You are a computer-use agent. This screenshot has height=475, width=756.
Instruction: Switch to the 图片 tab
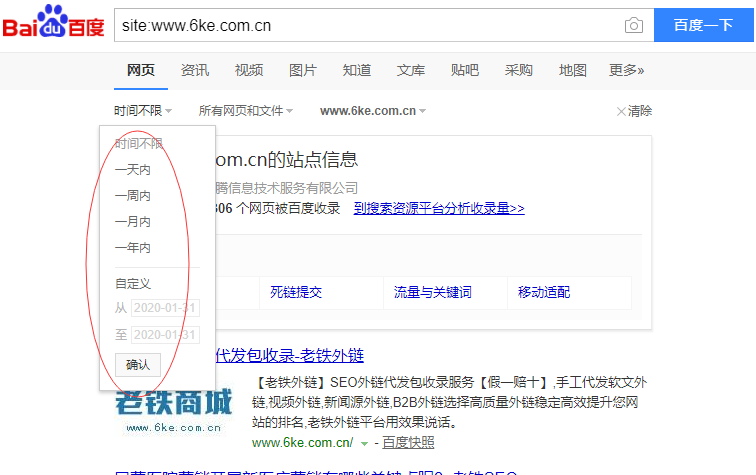click(303, 70)
